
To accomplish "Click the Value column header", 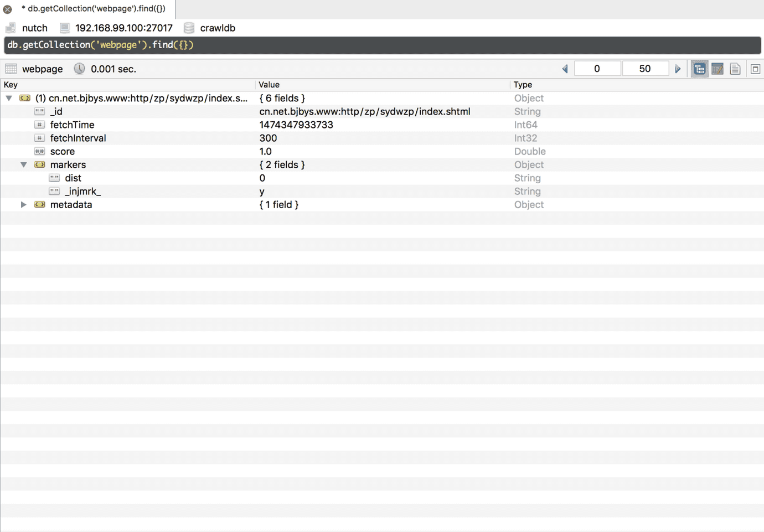I will [x=269, y=85].
